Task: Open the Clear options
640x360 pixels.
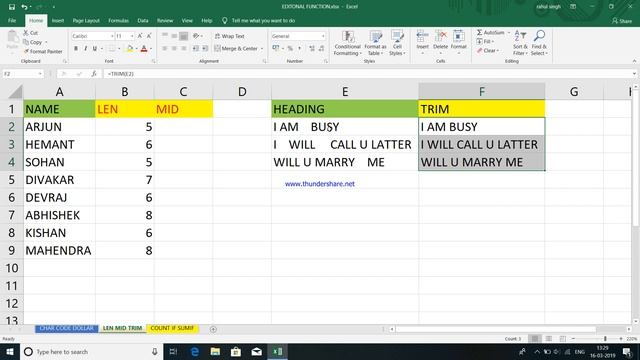Action: 488,51
